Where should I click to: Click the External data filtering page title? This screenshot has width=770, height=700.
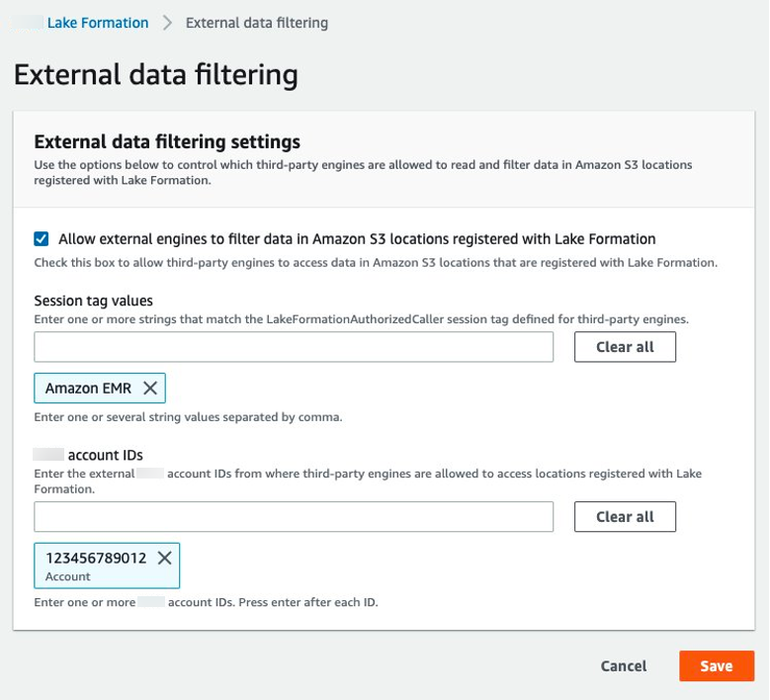pos(156,75)
